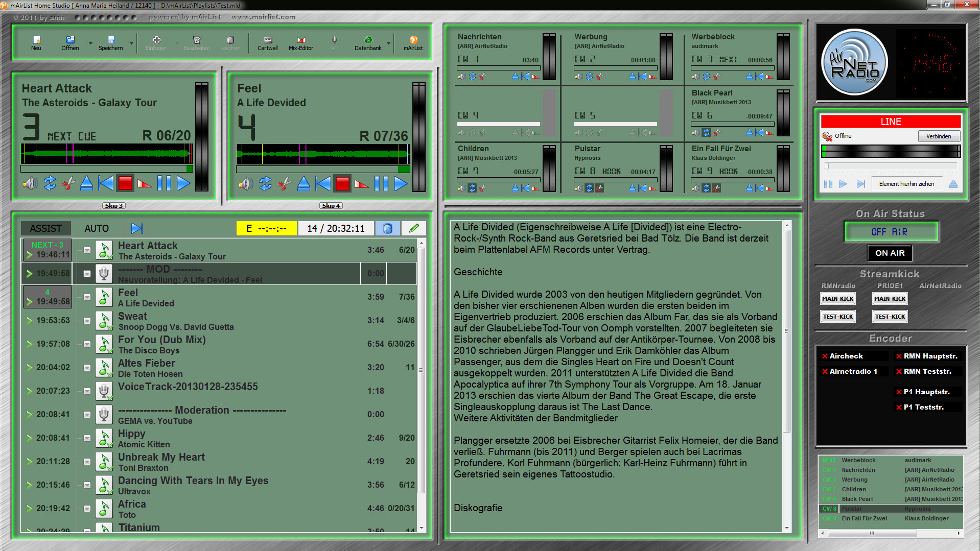Toggle loop on Player 4
The width and height of the screenshot is (980, 551).
tap(265, 183)
